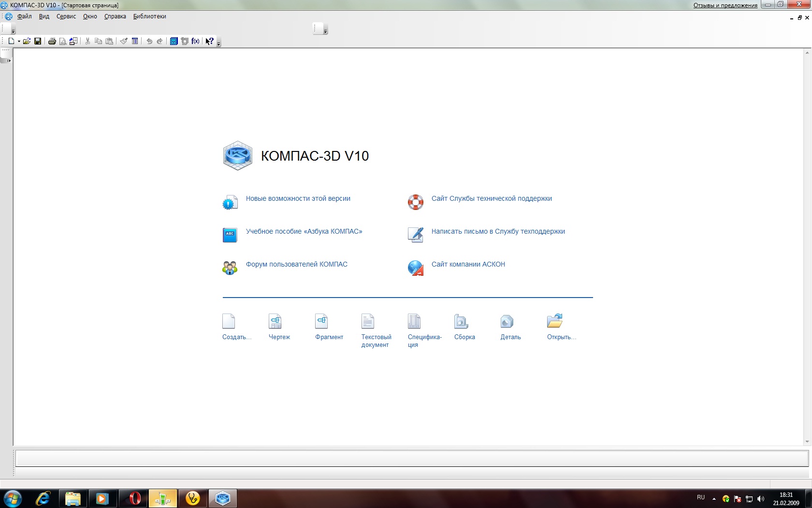Click the f(x) variables icon
812x508 pixels.
point(195,41)
